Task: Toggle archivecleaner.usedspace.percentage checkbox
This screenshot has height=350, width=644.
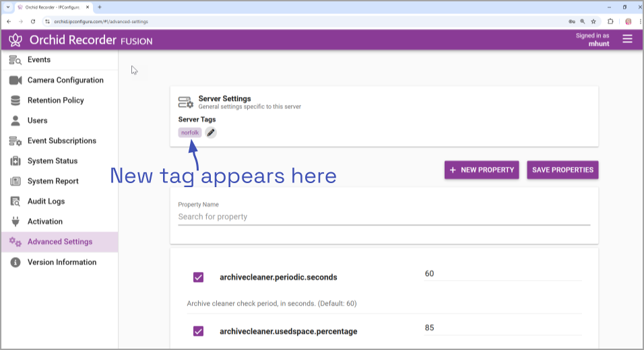Action: 198,331
